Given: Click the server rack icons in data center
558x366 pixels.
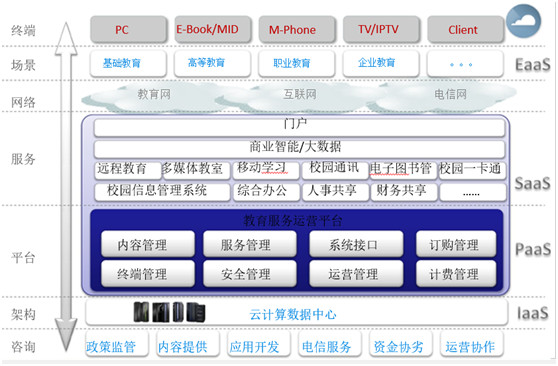Looking at the screenshot, I should [169, 312].
